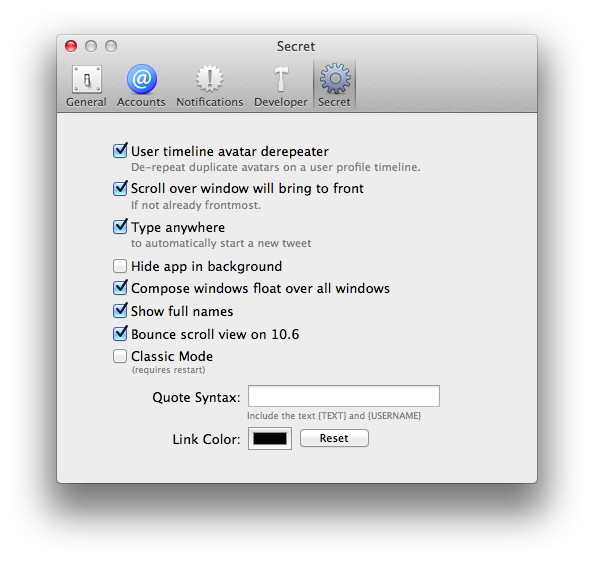Click the Reset button for link color
Image resolution: width=594 pixels, height=562 pixels.
point(334,438)
